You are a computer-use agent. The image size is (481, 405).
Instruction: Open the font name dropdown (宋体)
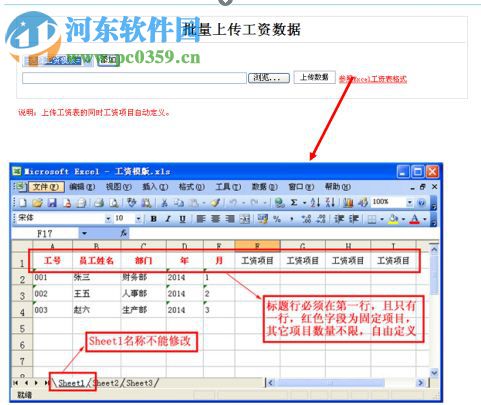tap(108, 219)
